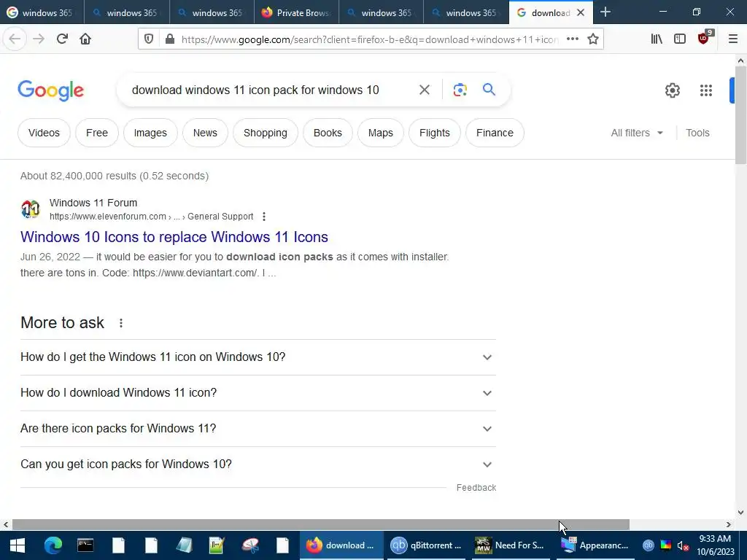Click the Google logo
Viewport: 747px width, 560px height.
tap(50, 90)
